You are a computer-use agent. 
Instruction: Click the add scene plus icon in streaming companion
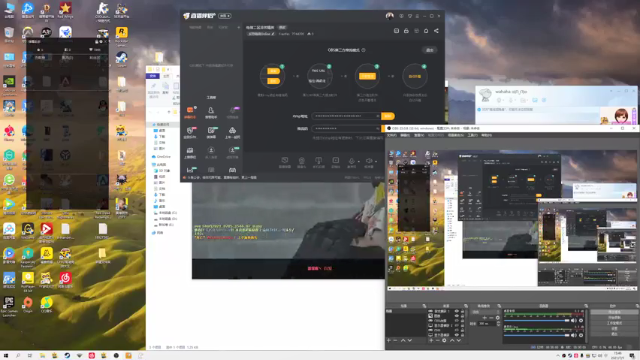239,27
